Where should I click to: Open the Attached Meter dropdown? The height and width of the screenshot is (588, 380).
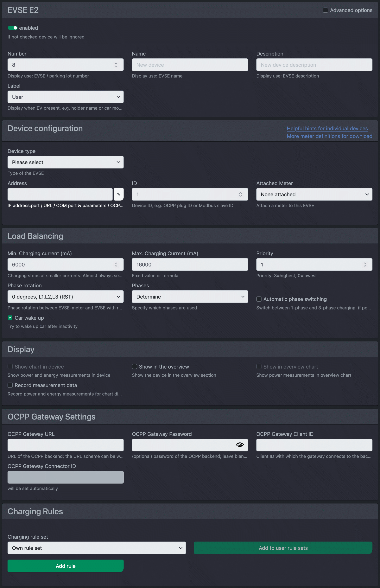click(314, 194)
